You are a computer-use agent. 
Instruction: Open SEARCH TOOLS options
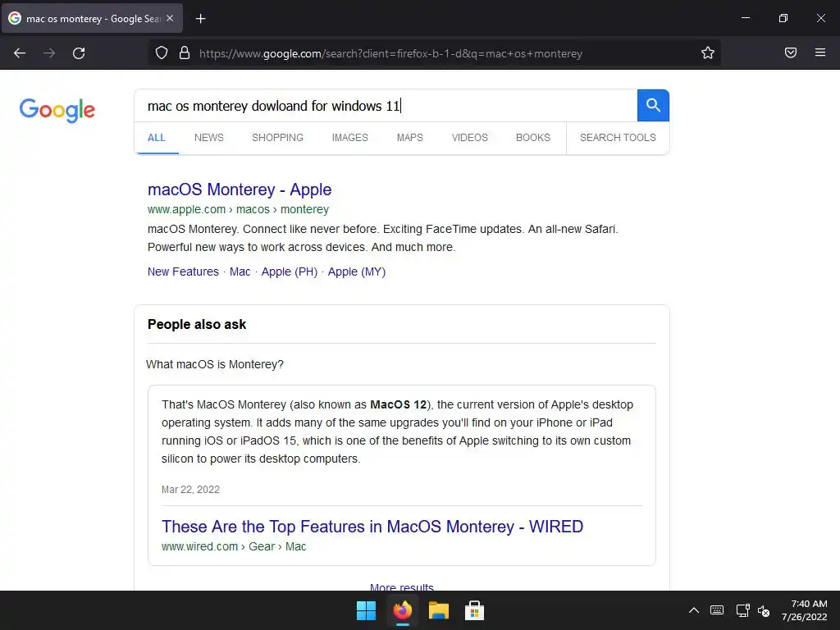(x=618, y=138)
